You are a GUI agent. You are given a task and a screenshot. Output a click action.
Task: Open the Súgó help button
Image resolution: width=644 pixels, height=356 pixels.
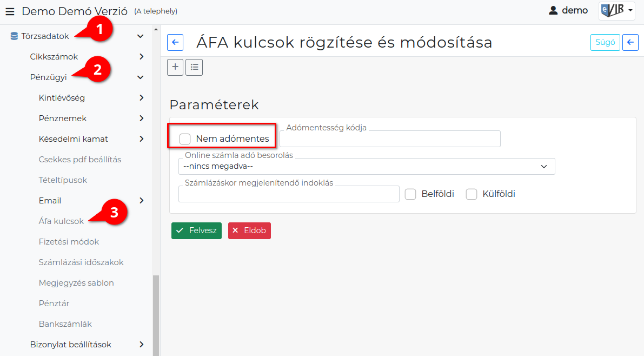click(605, 42)
